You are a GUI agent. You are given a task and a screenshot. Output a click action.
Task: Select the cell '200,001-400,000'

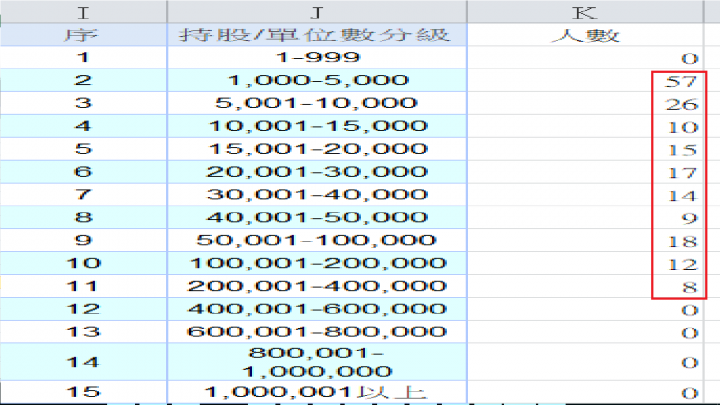coord(317,286)
